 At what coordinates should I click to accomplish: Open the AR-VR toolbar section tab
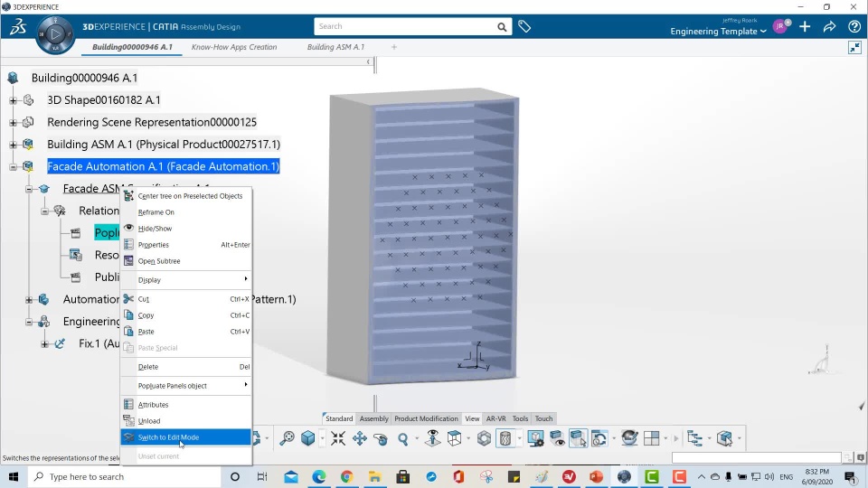tap(495, 418)
